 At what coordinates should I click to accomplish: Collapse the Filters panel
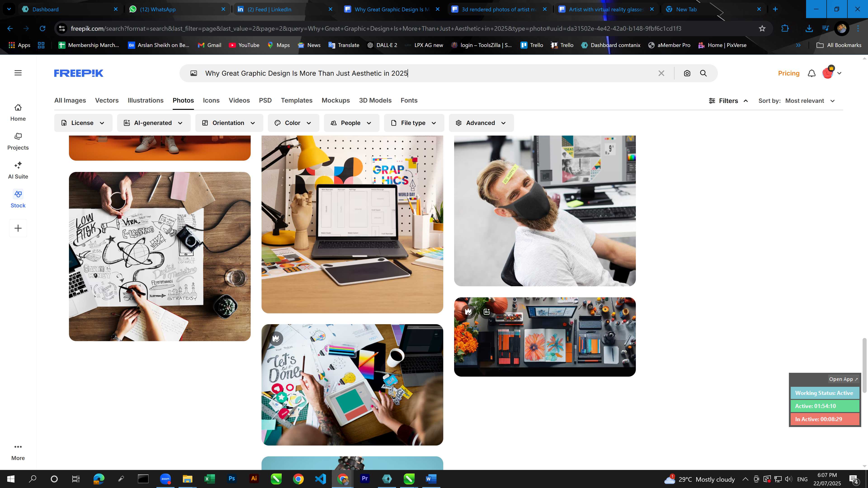[728, 101]
